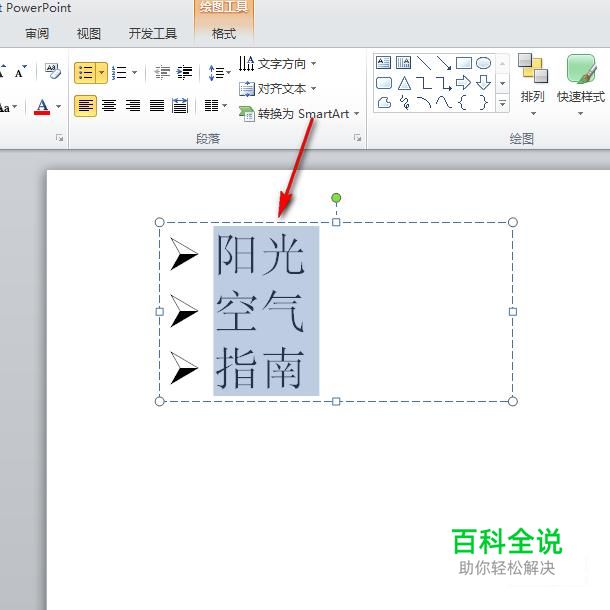Insert a horizontal text box shape
Screen dimensions: 610x610
(x=384, y=62)
